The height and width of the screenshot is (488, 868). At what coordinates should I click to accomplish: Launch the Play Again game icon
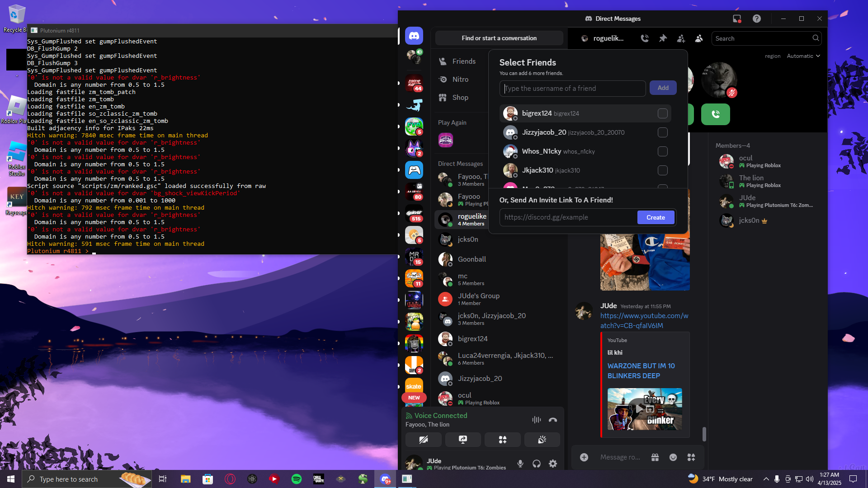click(446, 140)
